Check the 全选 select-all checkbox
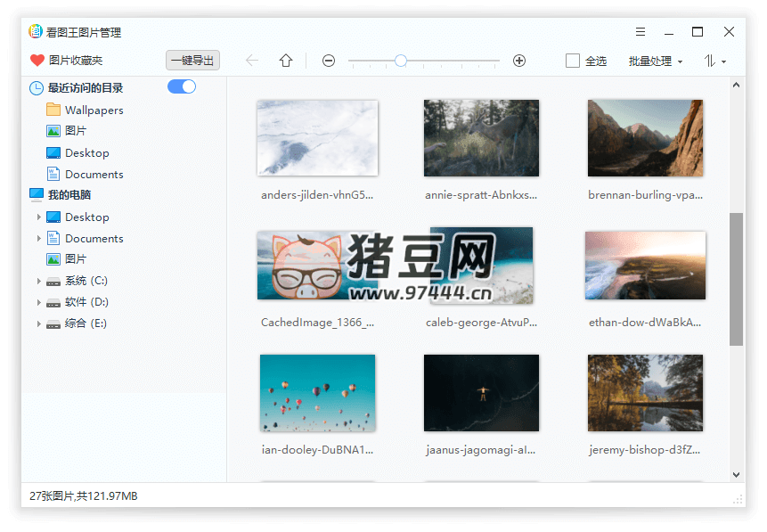Screen dimensions: 767x532 (572, 61)
